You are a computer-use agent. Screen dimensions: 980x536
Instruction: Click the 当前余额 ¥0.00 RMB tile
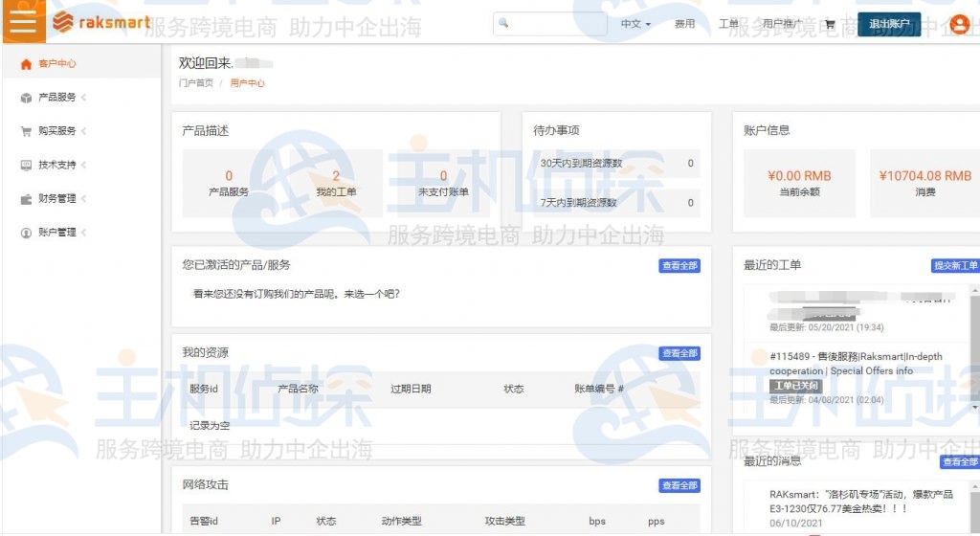tap(799, 183)
